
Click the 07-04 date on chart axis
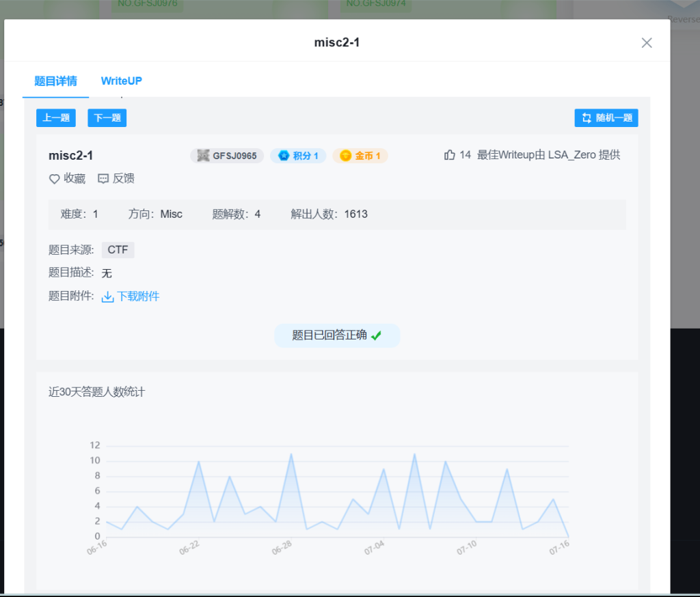pyautogui.click(x=374, y=548)
